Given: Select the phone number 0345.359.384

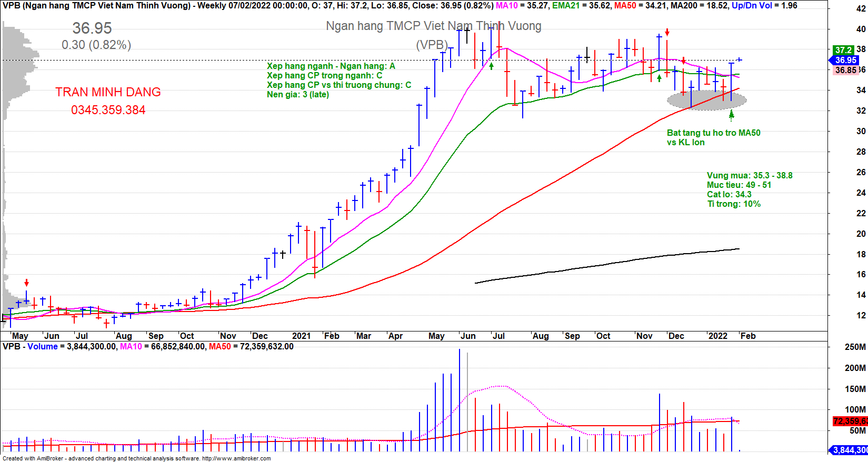Looking at the screenshot, I should pyautogui.click(x=108, y=110).
